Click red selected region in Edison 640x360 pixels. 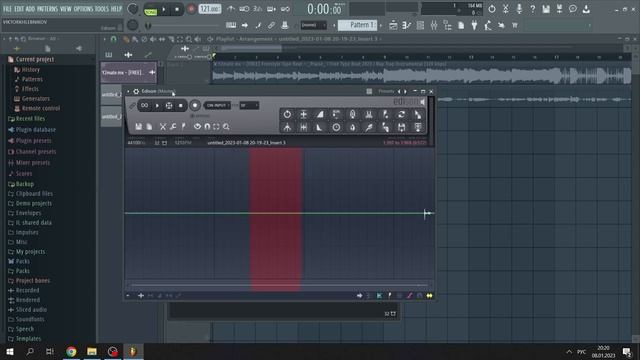click(x=276, y=220)
